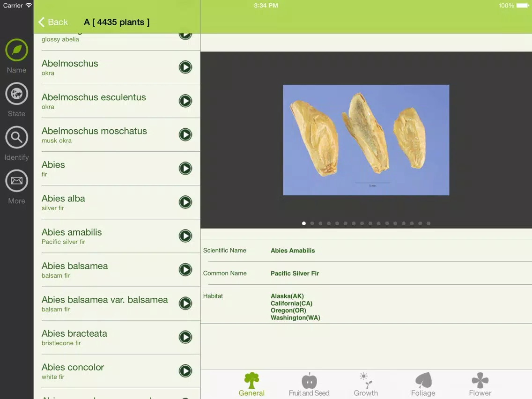532x399 pixels.
Task: Click the arrow icon beside Abies fir
Action: pyautogui.click(x=185, y=168)
